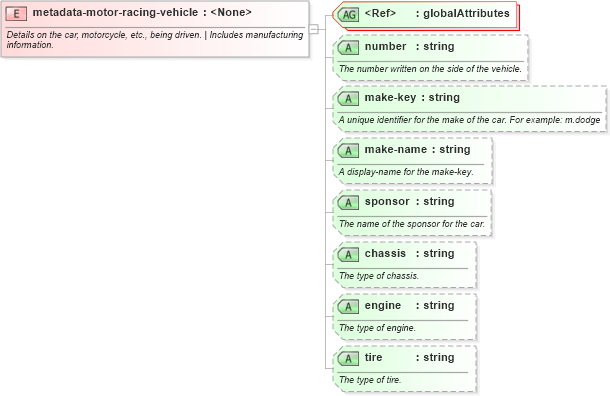The width and height of the screenshot is (610, 396).
Task: Click the A icon of the make-key attribute
Action: (348, 99)
